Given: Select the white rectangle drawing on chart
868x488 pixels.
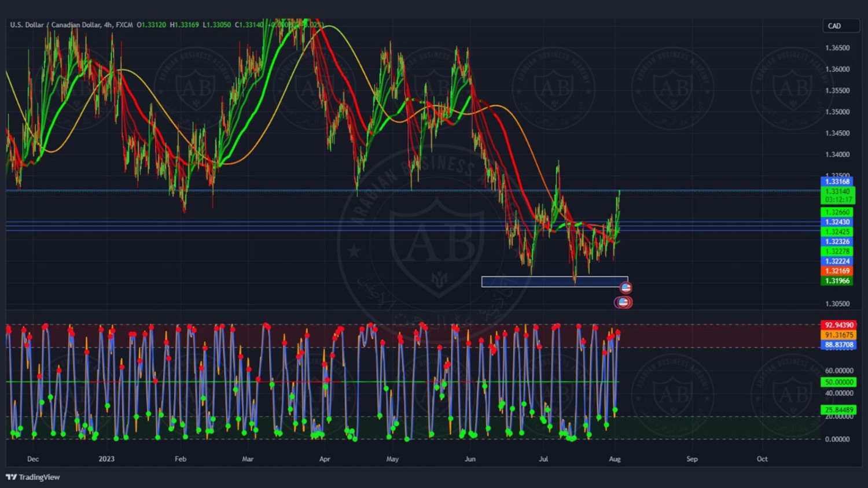Looking at the screenshot, I should (x=554, y=282).
